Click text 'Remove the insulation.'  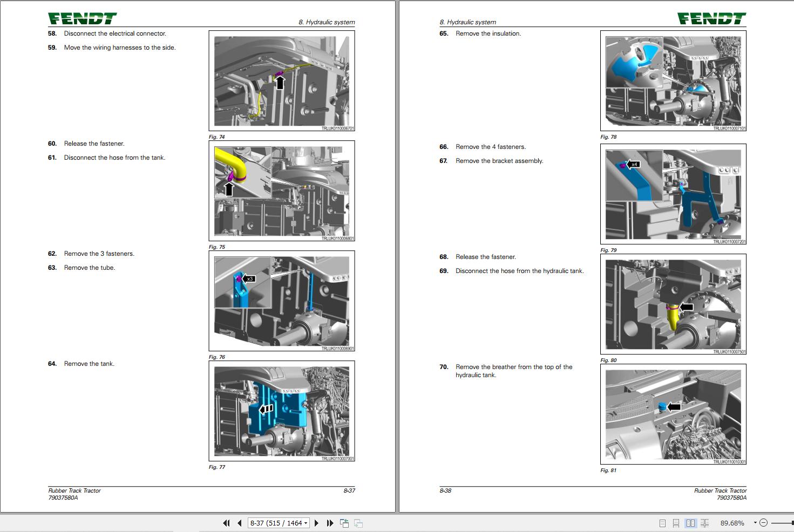tap(488, 33)
